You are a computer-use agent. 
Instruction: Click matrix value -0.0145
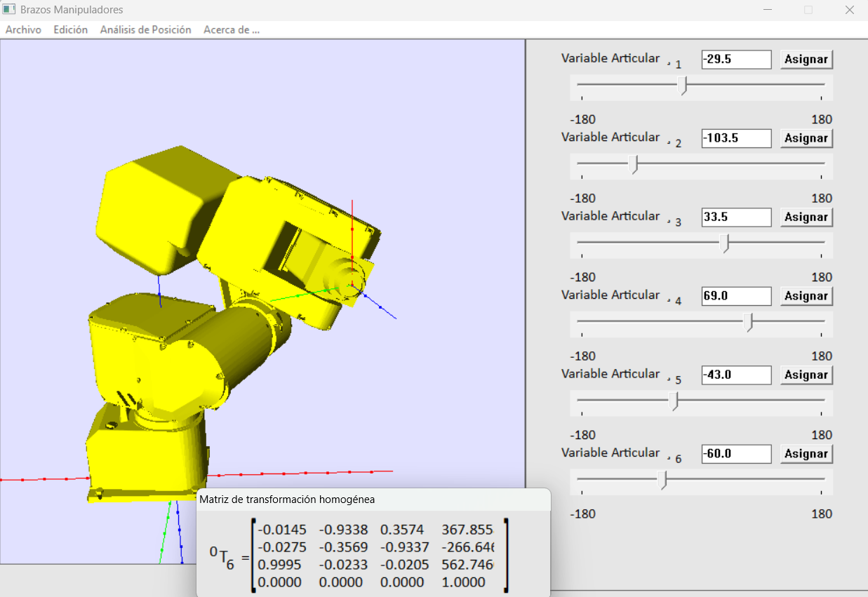(282, 530)
